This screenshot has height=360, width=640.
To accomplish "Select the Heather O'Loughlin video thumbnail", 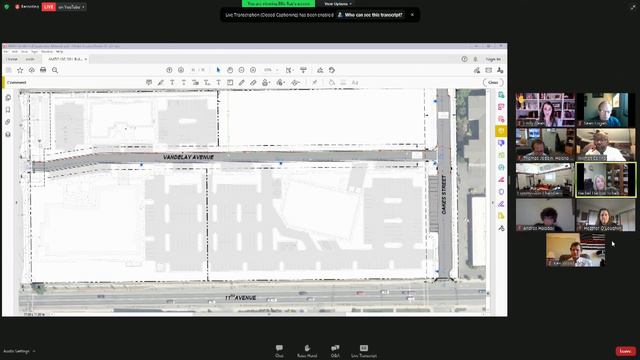I will (606, 215).
